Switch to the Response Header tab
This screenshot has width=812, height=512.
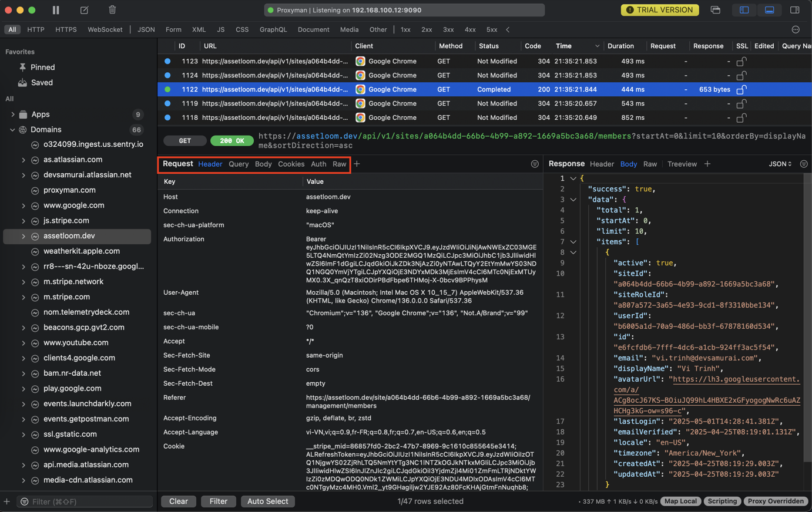click(602, 164)
